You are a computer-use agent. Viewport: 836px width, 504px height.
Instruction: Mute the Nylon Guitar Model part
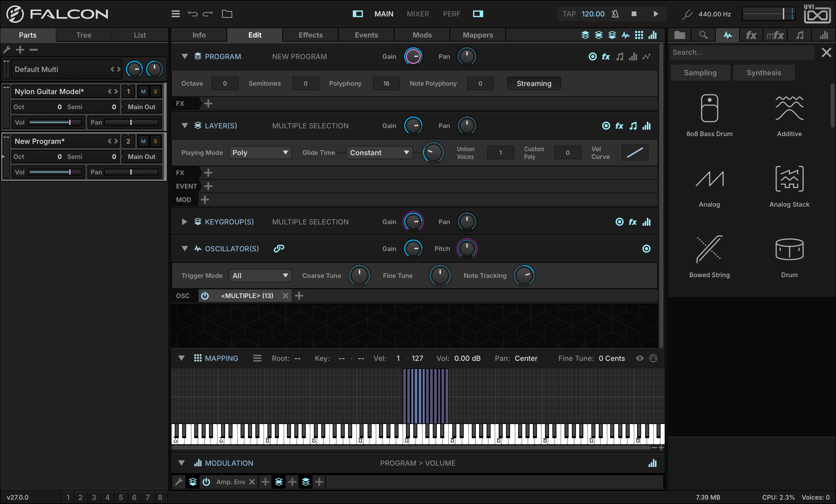[x=143, y=92]
